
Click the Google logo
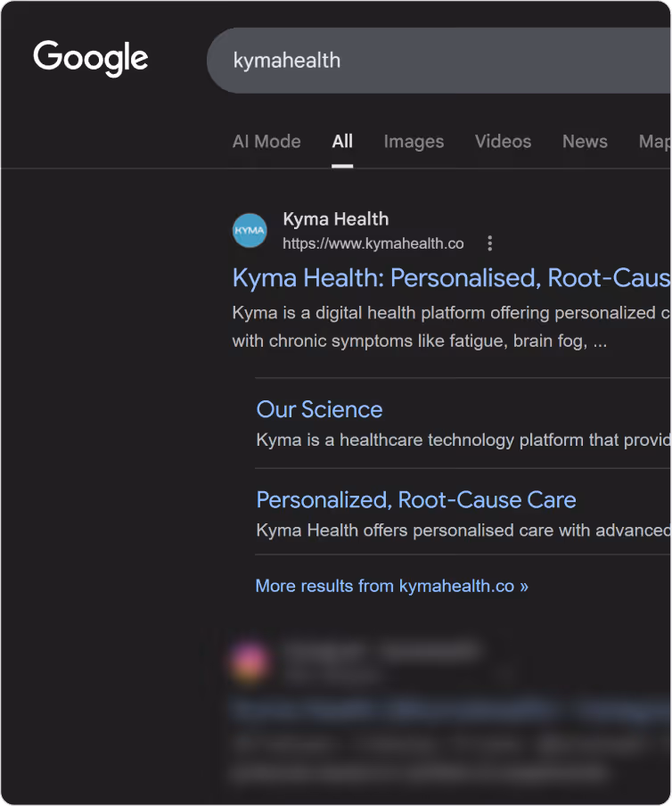tap(90, 58)
